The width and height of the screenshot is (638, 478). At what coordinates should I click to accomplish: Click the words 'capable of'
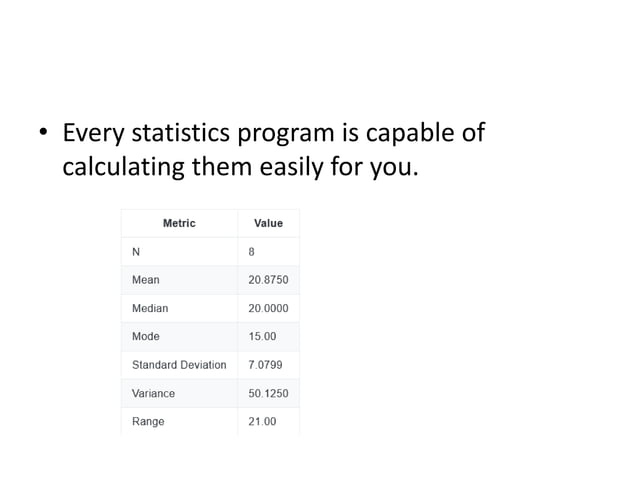[425, 133]
